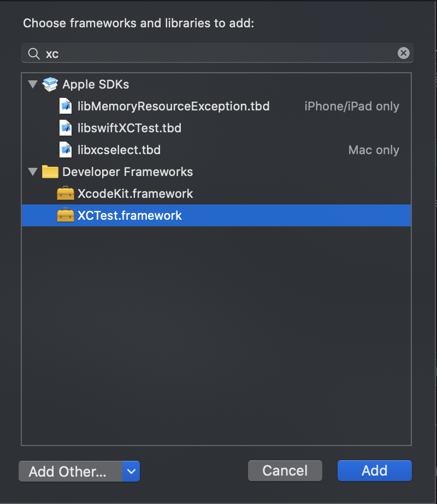The width and height of the screenshot is (437, 504).
Task: Clear the search text with the X button
Action: click(403, 53)
